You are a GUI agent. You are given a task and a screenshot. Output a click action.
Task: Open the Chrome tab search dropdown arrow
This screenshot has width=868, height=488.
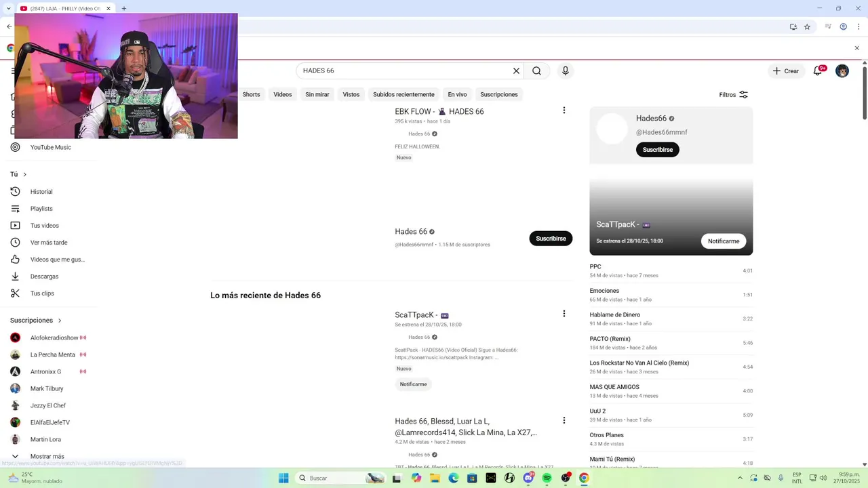pos(7,9)
